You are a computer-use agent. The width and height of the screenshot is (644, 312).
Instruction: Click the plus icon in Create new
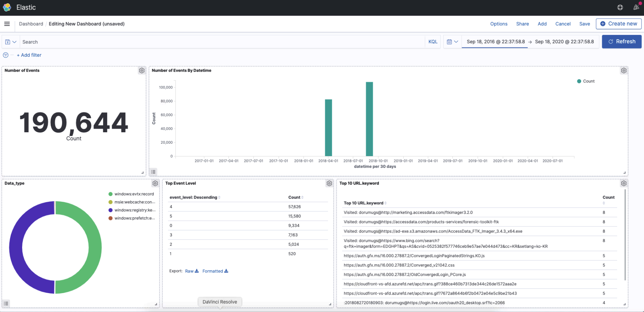coord(603,24)
